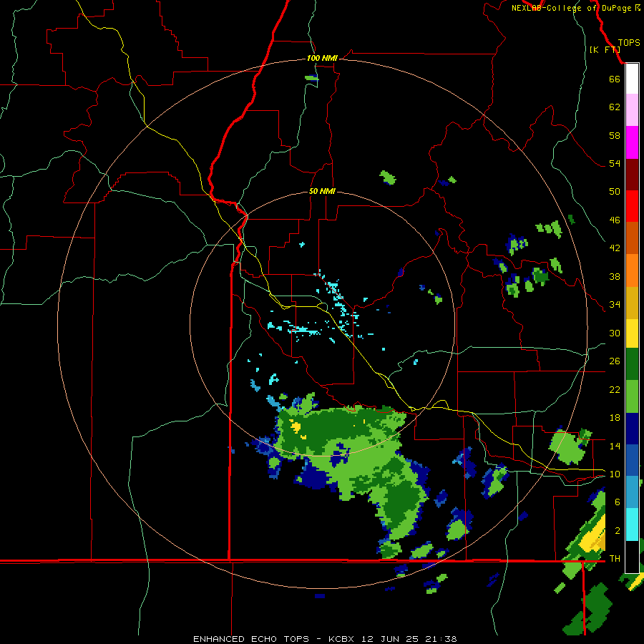The height and width of the screenshot is (644, 644).
Task: Click the medium blue 10 kft legend swatch
Action: pyautogui.click(x=632, y=460)
